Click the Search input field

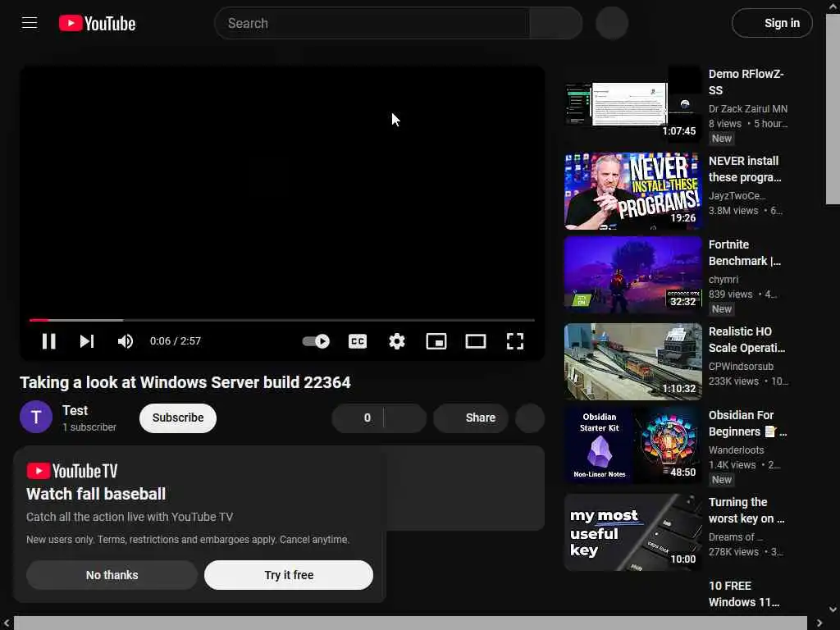372,23
